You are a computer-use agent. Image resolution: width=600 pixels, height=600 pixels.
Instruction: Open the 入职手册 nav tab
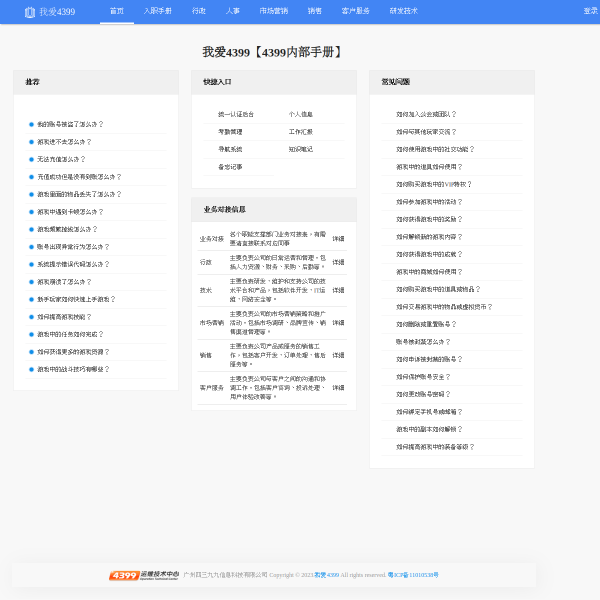(x=158, y=11)
